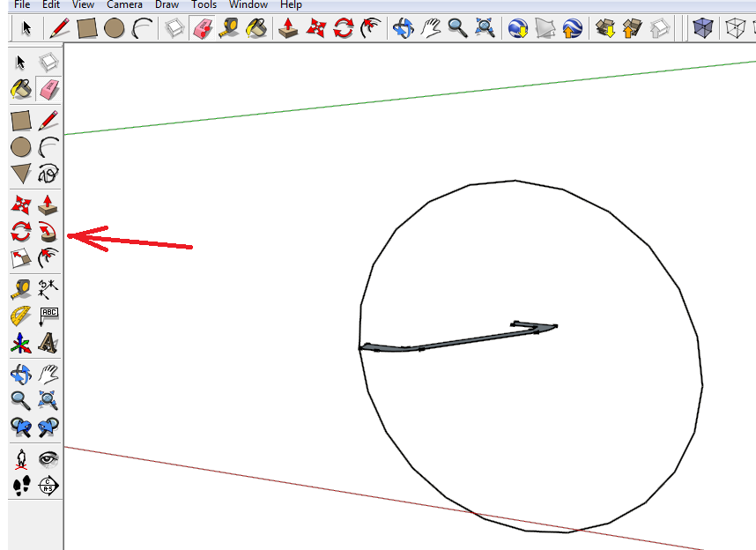Click the Share Model box icon
756x550 pixels.
(632, 28)
